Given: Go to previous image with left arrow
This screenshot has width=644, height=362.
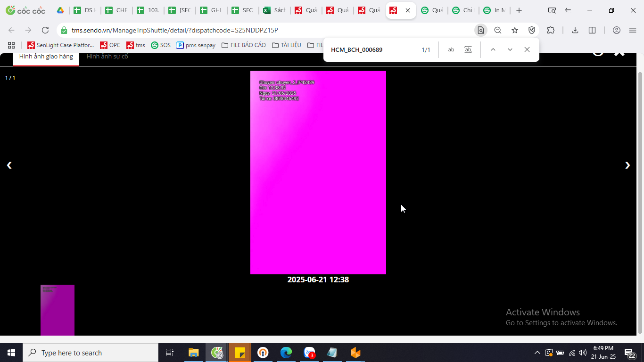Looking at the screenshot, I should pyautogui.click(x=9, y=165).
